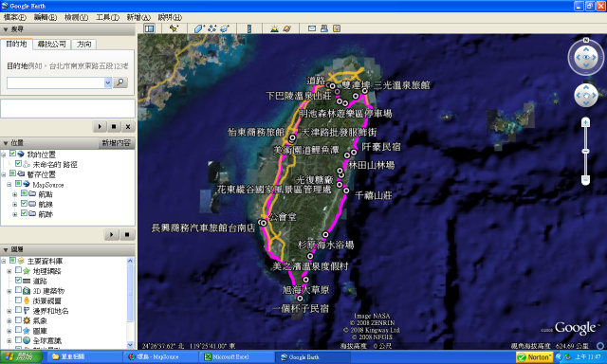Click in the destination search input field

[x=56, y=82]
